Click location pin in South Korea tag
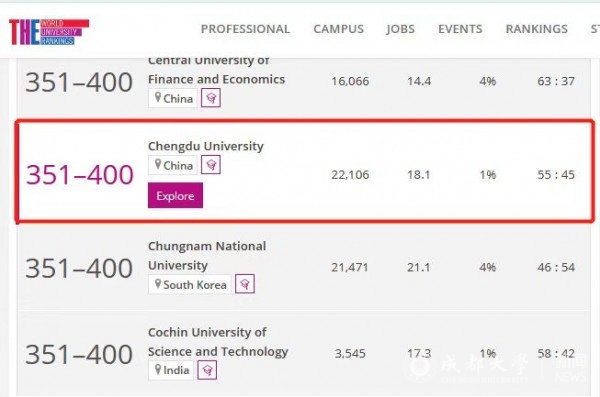The height and width of the screenshot is (397, 600). 158,284
